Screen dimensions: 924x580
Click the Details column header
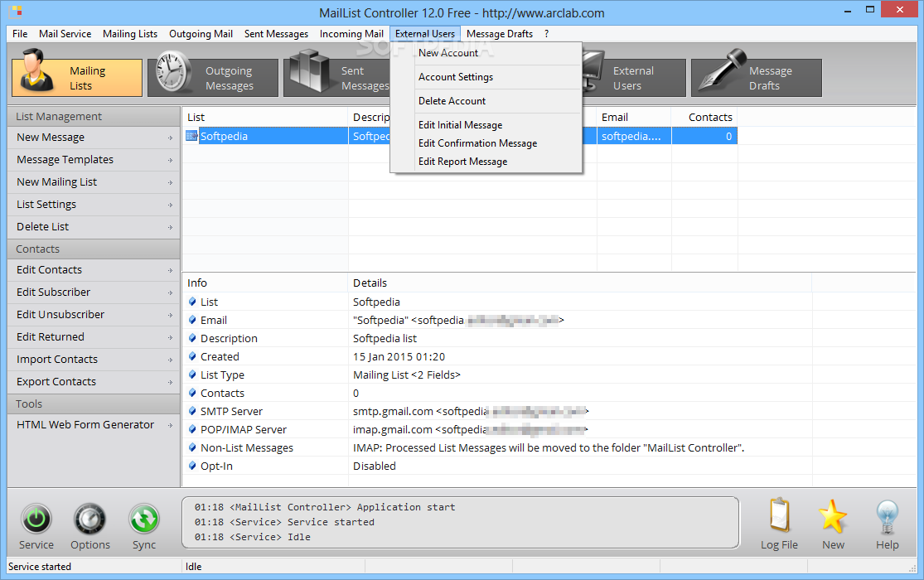tap(580, 283)
